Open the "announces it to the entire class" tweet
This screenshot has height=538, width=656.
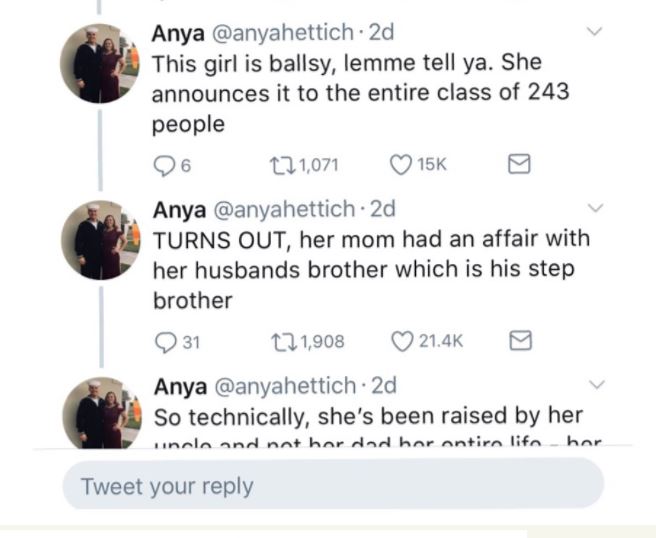[x=360, y=93]
